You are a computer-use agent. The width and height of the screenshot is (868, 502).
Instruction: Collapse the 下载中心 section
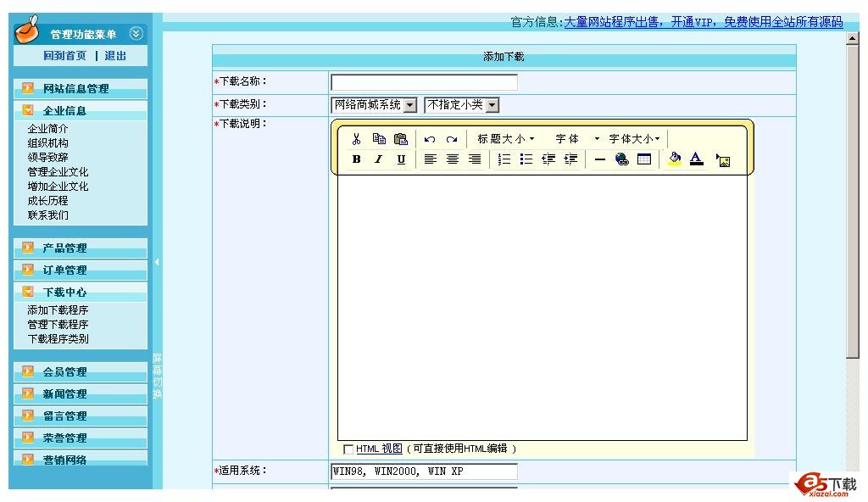pos(81,292)
